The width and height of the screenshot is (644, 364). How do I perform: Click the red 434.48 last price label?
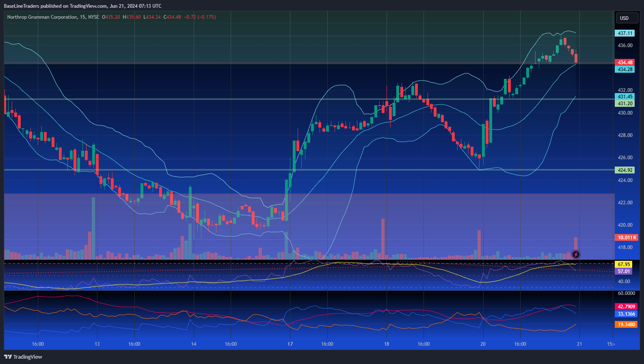(x=625, y=63)
